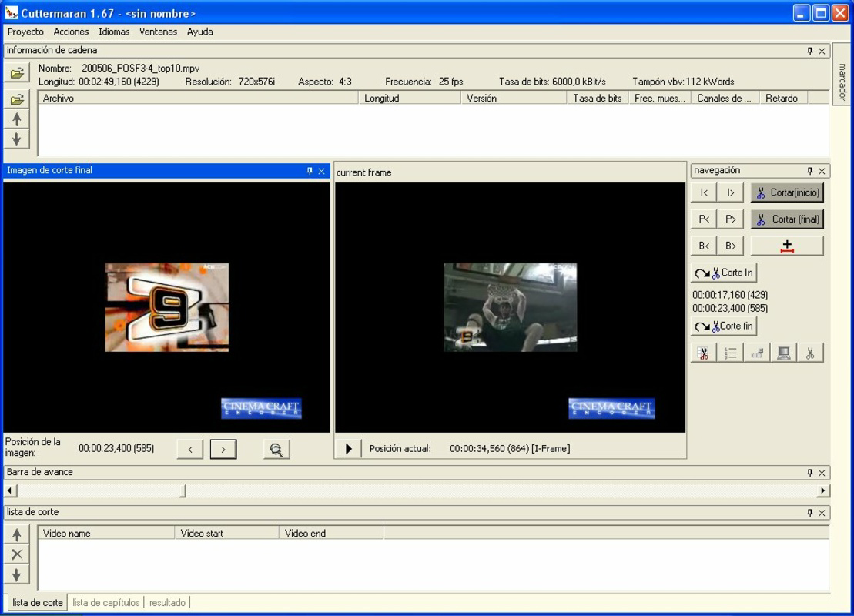Show previous cut image with left arrow
Image resolution: width=854 pixels, height=616 pixels.
click(x=190, y=450)
